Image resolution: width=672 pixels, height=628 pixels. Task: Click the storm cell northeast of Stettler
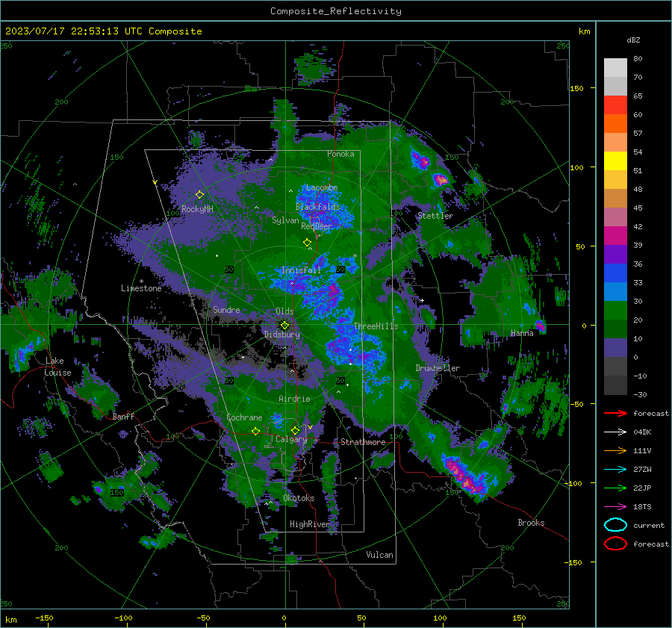pyautogui.click(x=440, y=180)
